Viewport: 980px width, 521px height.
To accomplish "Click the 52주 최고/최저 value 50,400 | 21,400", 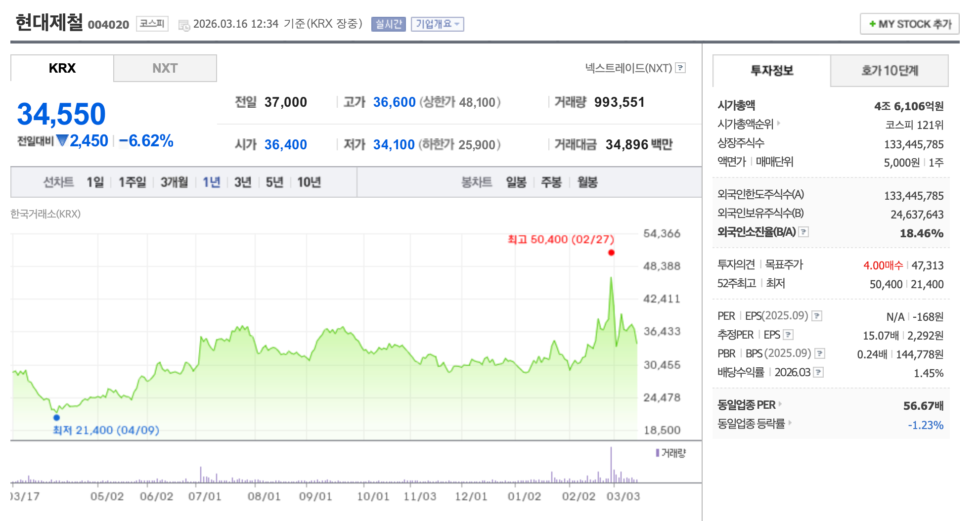I will click(x=907, y=284).
